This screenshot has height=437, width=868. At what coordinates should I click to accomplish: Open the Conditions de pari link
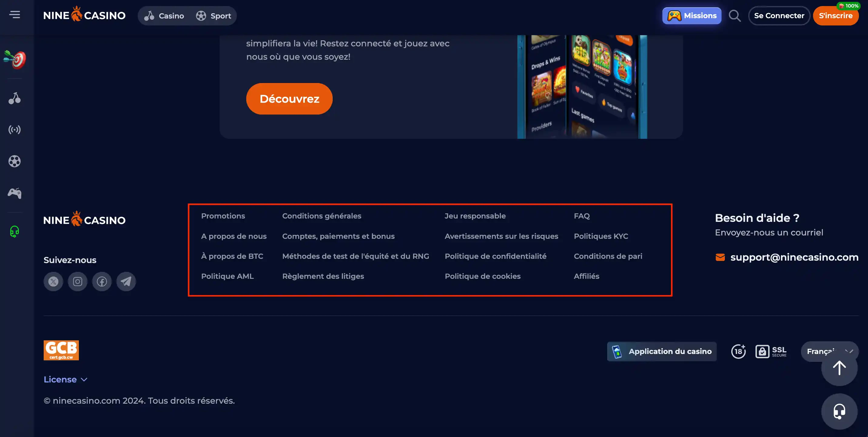click(608, 256)
